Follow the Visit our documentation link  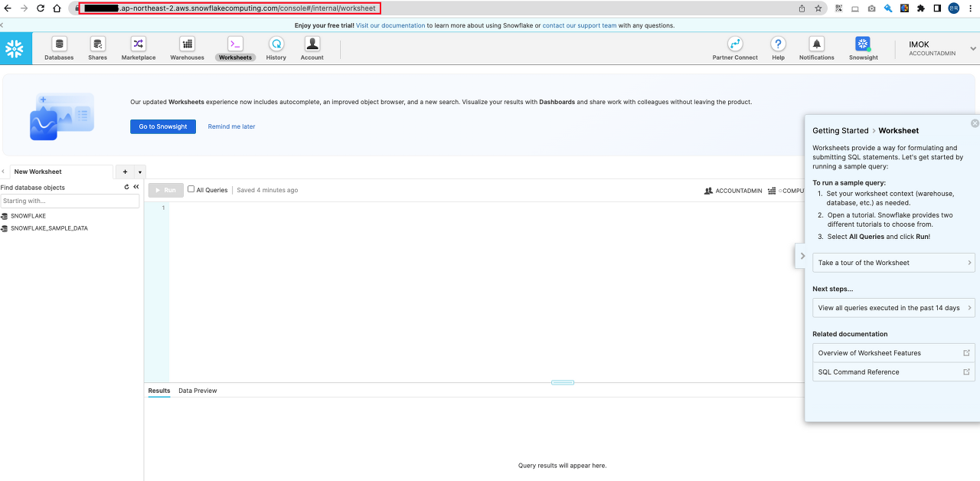pyautogui.click(x=390, y=25)
